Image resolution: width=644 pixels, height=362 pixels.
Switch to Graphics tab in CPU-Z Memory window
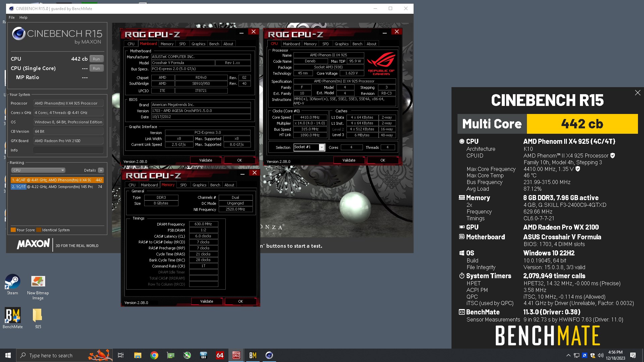199,185
